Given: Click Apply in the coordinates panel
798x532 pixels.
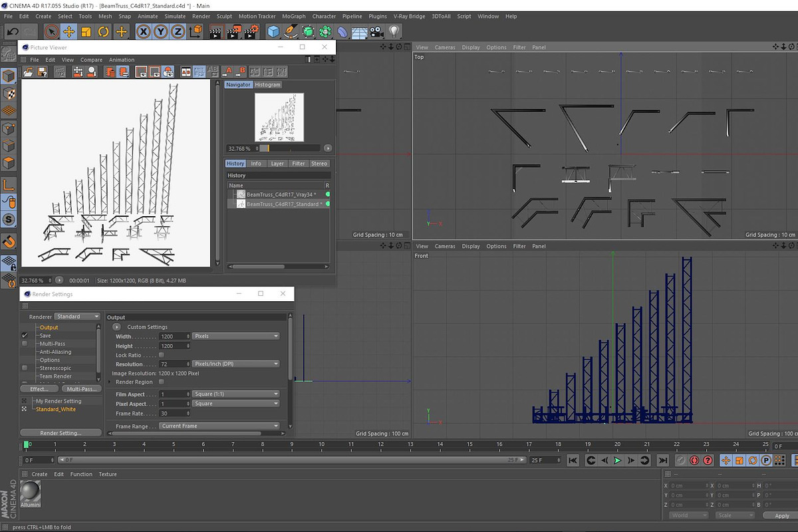Looking at the screenshot, I should 782,515.
